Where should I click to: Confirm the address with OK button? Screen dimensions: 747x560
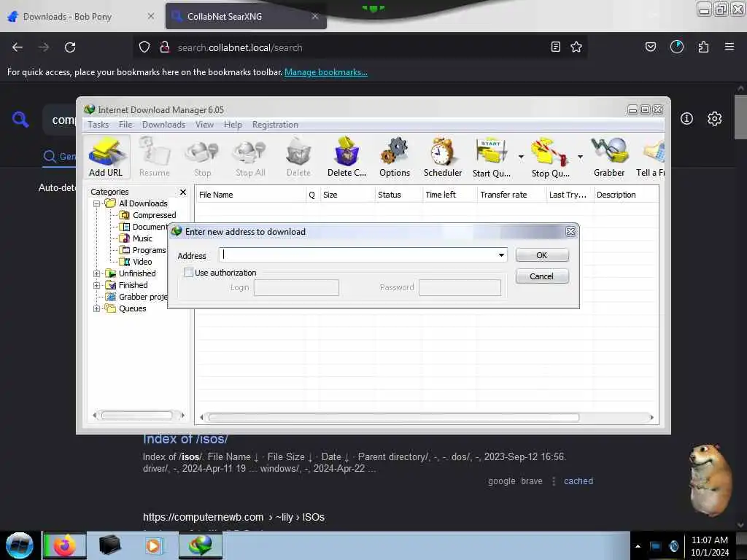click(542, 255)
